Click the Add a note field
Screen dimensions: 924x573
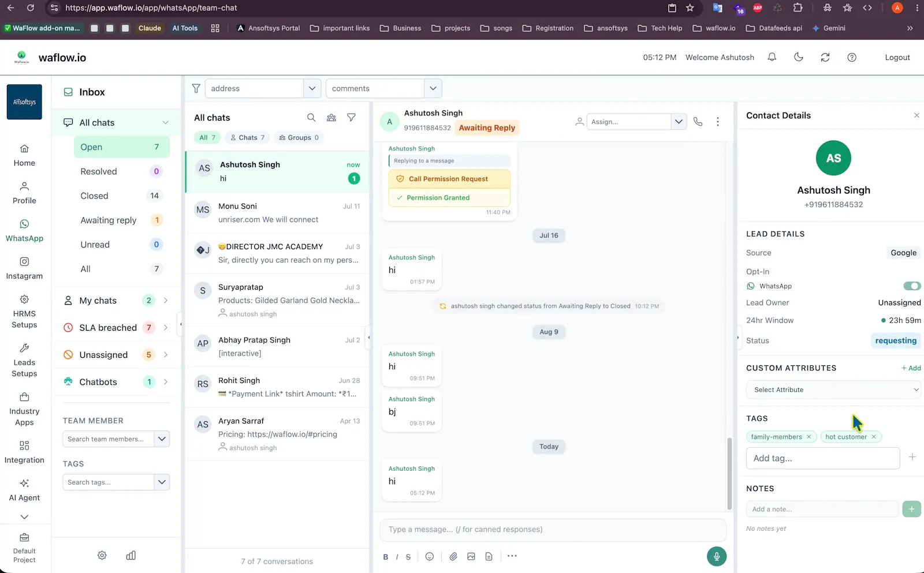pos(823,509)
